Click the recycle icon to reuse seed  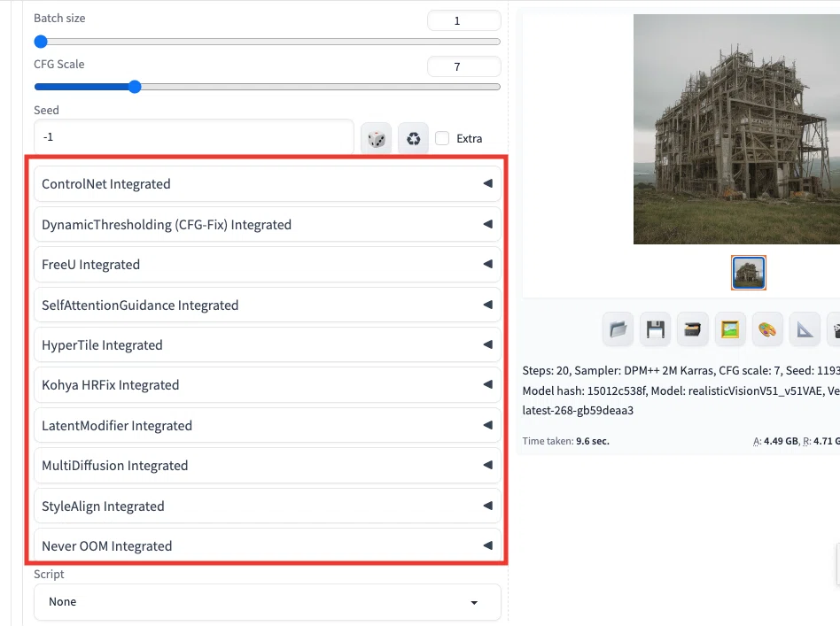(413, 139)
